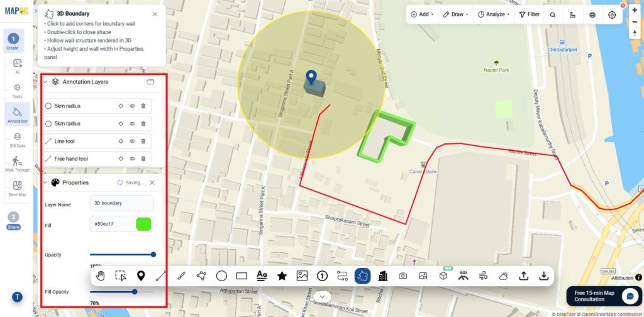Open the layers folder icon
Viewport: 644px width, 317px height.
pos(150,82)
